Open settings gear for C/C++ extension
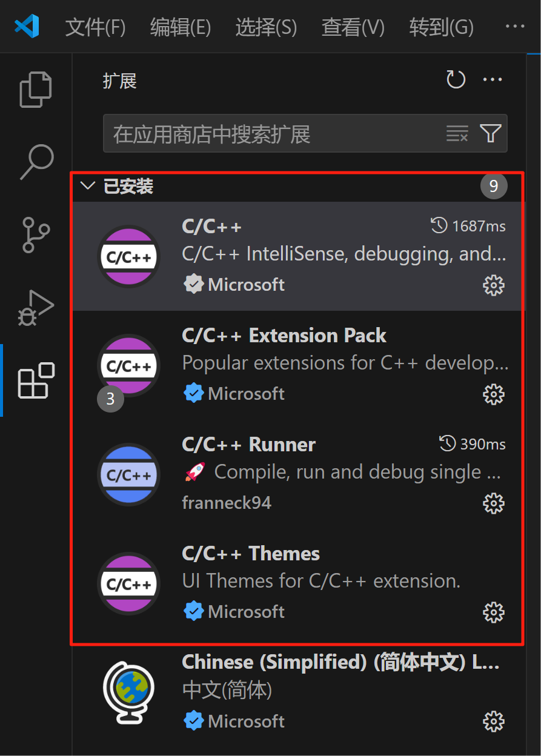 493,285
